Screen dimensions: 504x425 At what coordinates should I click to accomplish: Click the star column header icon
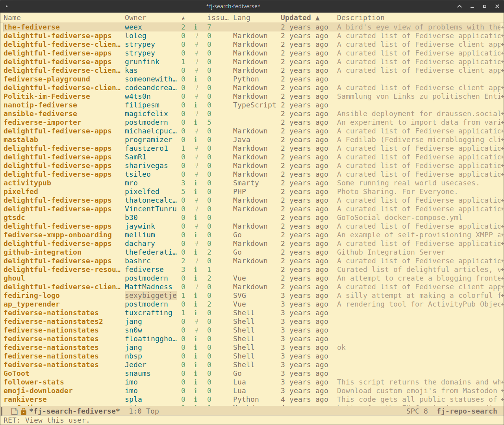tap(183, 18)
